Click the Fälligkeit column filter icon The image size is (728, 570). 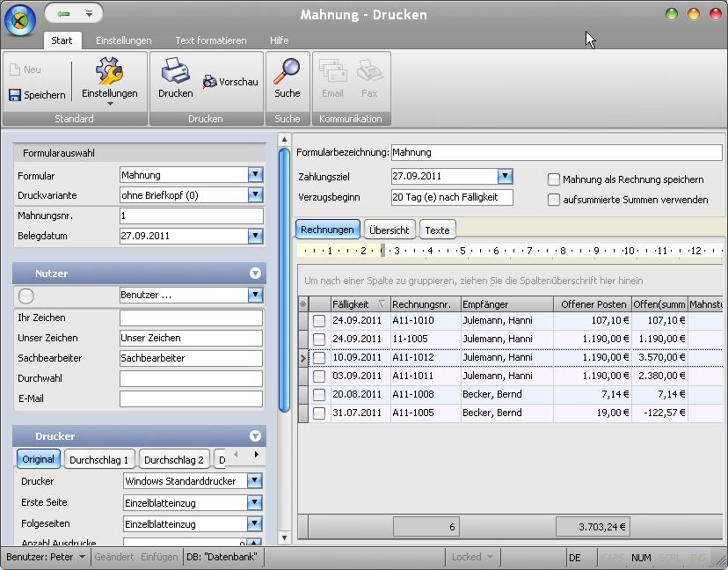click(382, 303)
